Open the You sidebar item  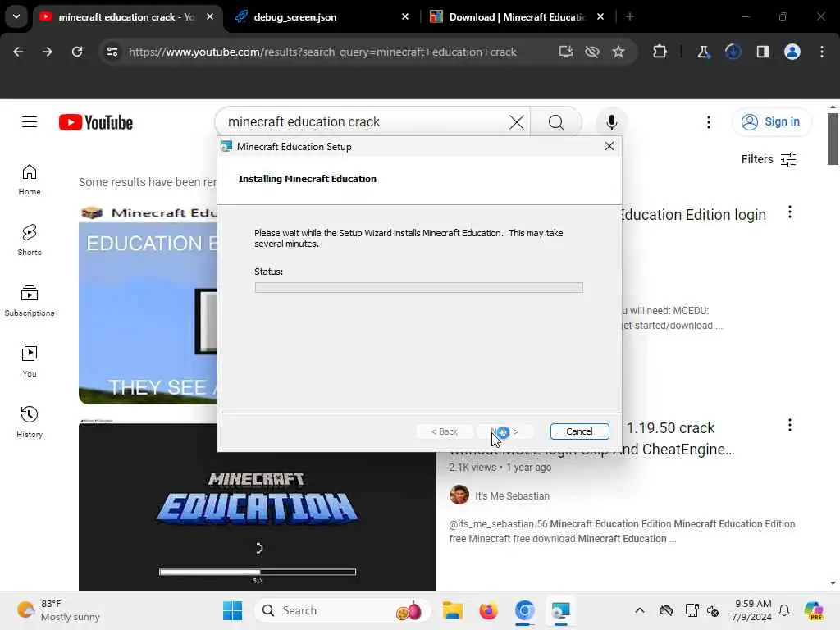point(30,362)
